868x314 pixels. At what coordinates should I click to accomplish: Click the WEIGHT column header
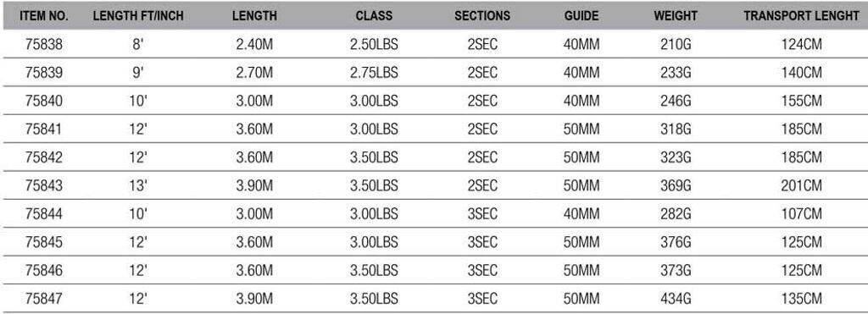click(676, 15)
